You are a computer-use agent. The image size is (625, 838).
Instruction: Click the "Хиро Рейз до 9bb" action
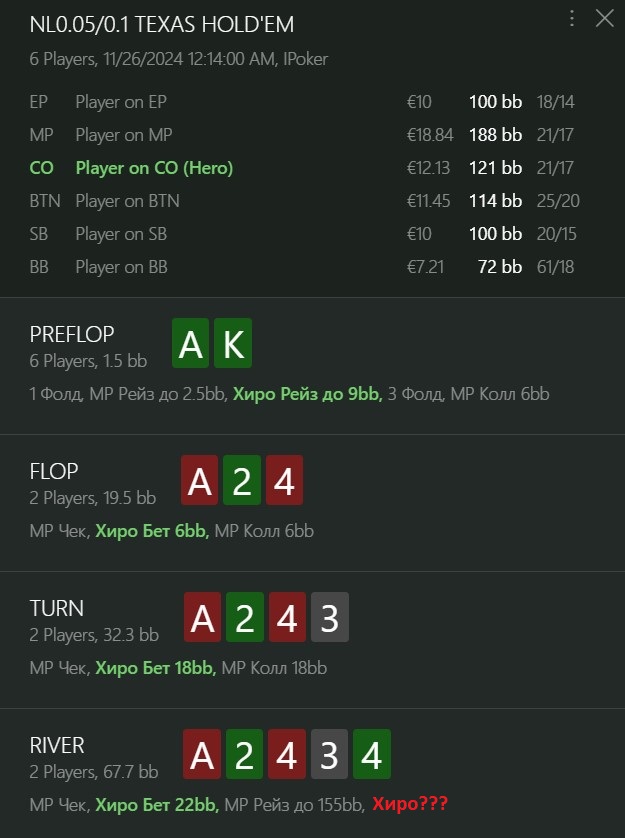307,394
